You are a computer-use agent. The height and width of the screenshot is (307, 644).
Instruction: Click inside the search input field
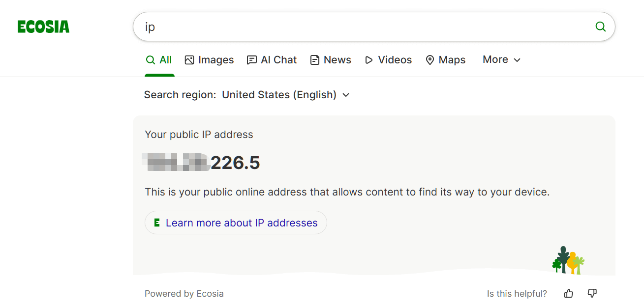[x=364, y=27]
